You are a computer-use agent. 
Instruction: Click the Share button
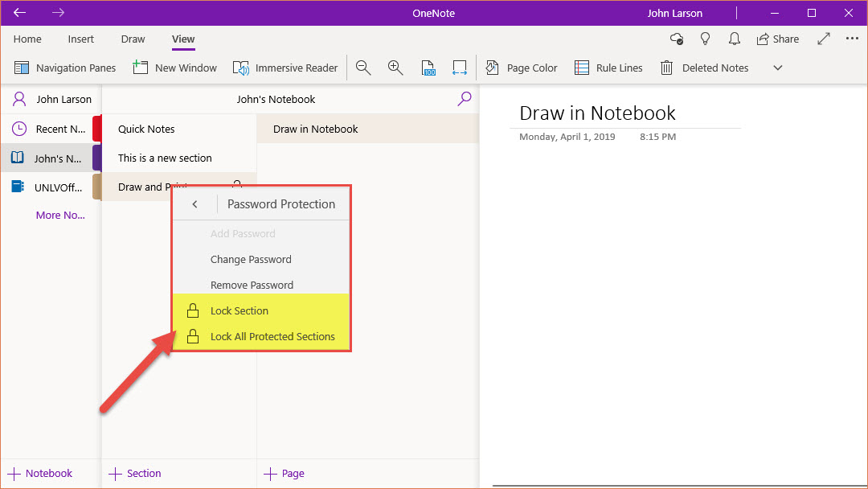[x=777, y=39]
